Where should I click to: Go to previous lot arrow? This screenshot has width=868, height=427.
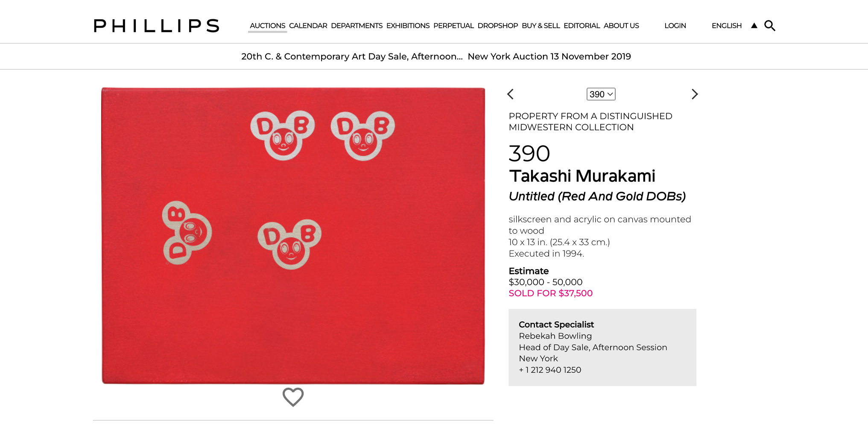click(510, 94)
